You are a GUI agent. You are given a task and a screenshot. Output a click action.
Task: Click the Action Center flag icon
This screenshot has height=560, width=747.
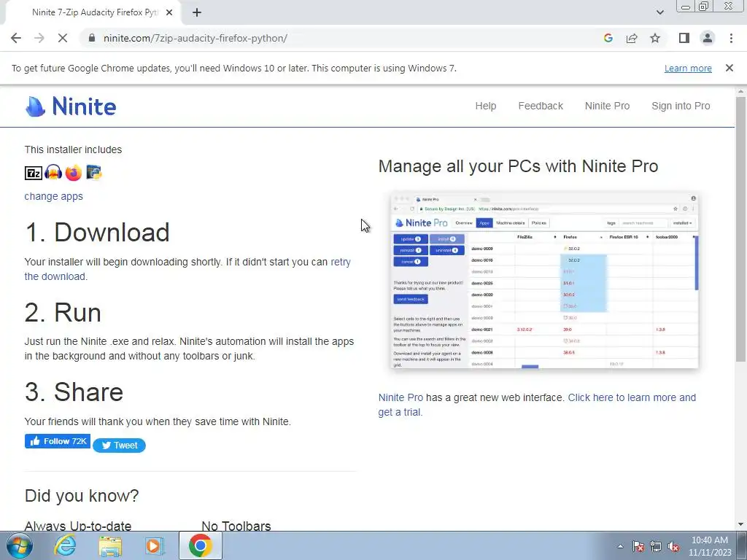pos(638,546)
